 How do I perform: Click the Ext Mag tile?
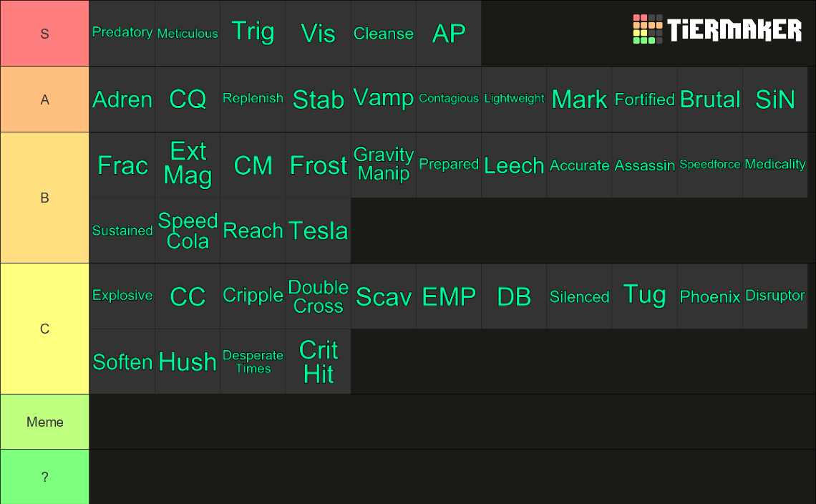188,165
